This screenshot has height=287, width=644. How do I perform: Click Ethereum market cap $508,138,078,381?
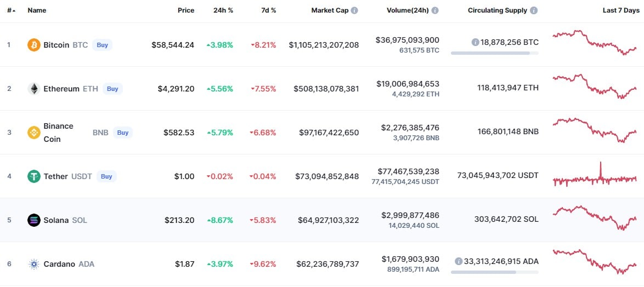(326, 89)
